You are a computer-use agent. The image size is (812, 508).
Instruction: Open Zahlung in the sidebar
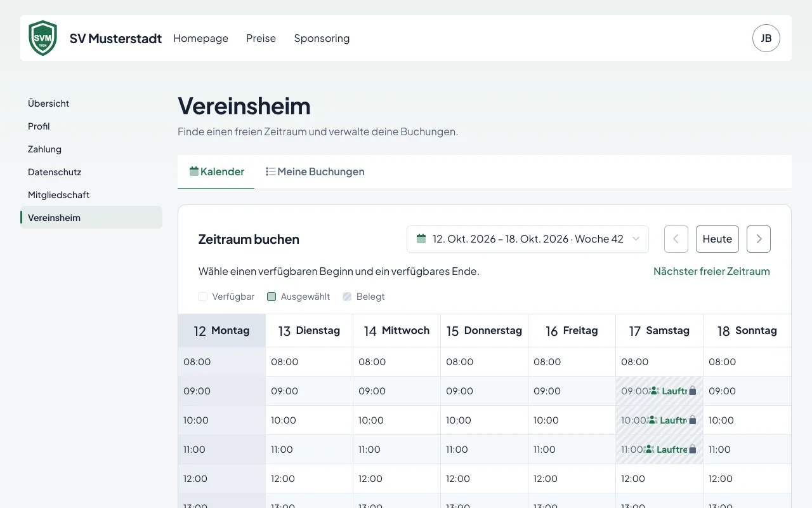click(91, 149)
